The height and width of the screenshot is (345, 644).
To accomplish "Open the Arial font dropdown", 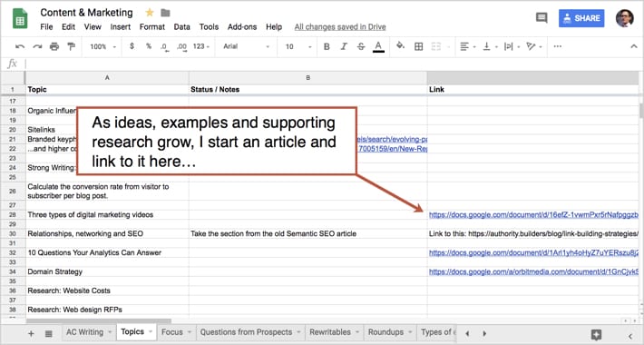I will [246, 46].
